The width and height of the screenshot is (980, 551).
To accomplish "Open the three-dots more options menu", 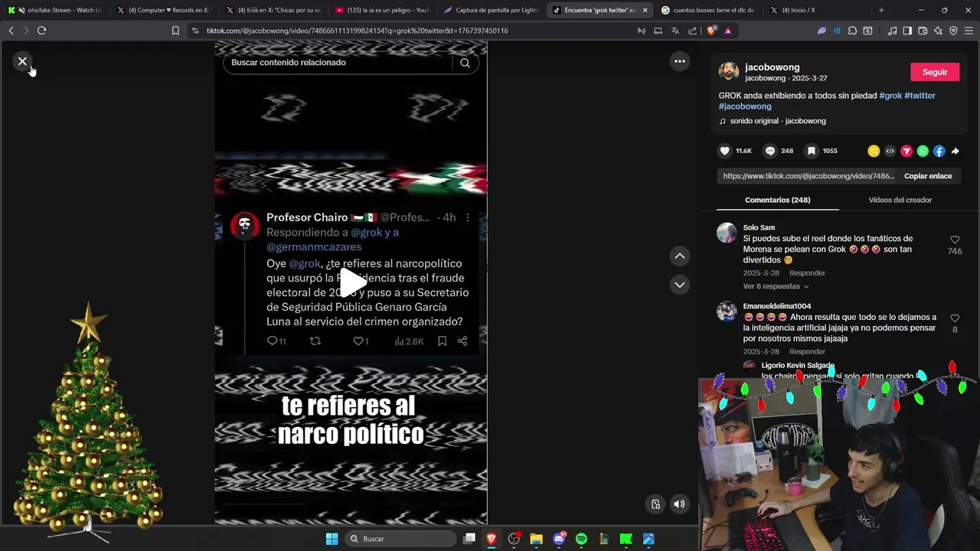I will point(679,61).
